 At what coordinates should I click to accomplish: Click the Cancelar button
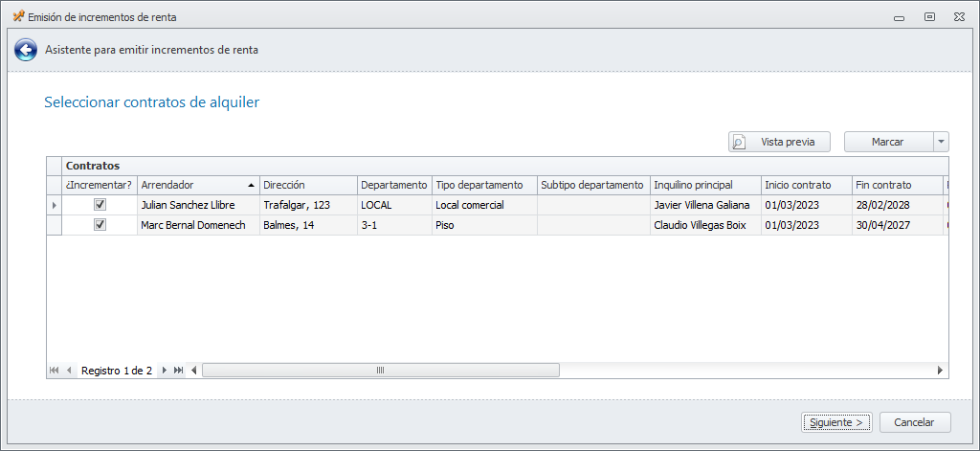click(915, 422)
